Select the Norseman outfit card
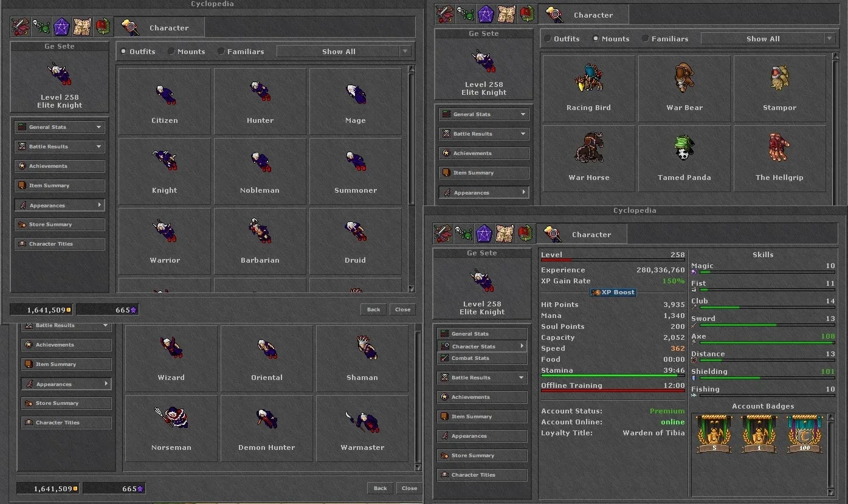The height and width of the screenshot is (504, 848). 171,429
